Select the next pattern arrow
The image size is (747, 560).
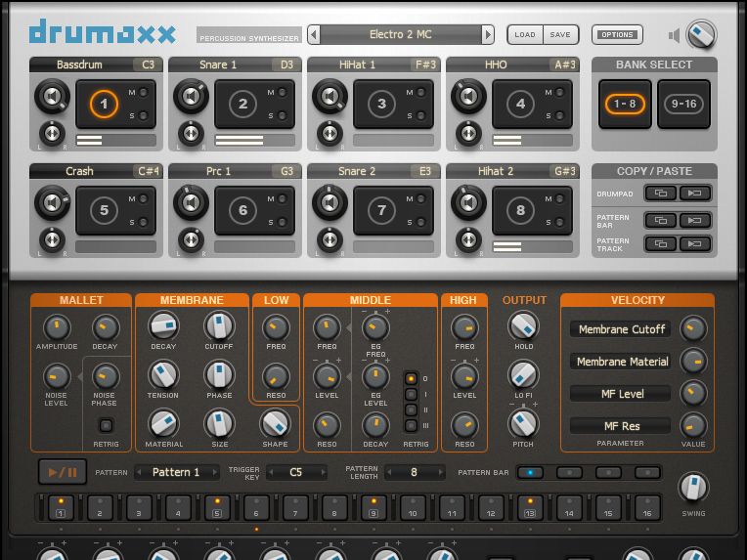(x=215, y=472)
